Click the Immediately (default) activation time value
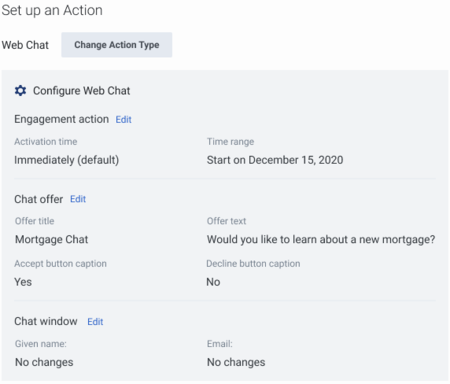450x384 pixels. 67,160
